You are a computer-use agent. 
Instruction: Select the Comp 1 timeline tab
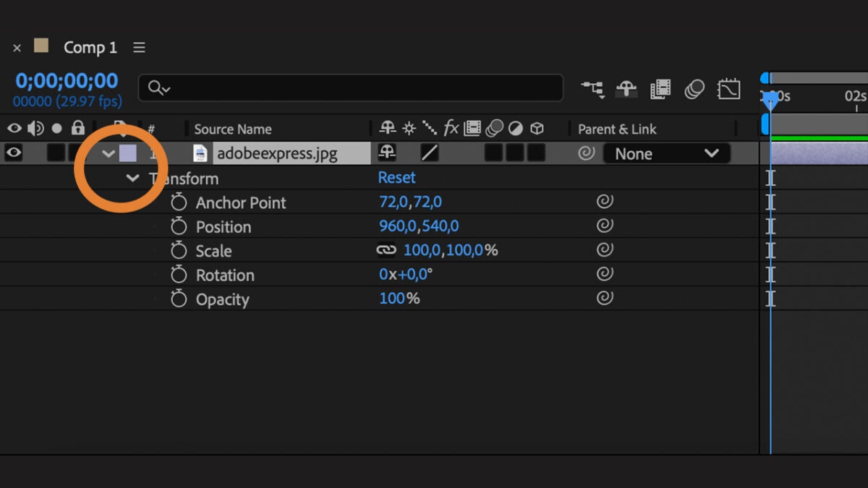[90, 48]
